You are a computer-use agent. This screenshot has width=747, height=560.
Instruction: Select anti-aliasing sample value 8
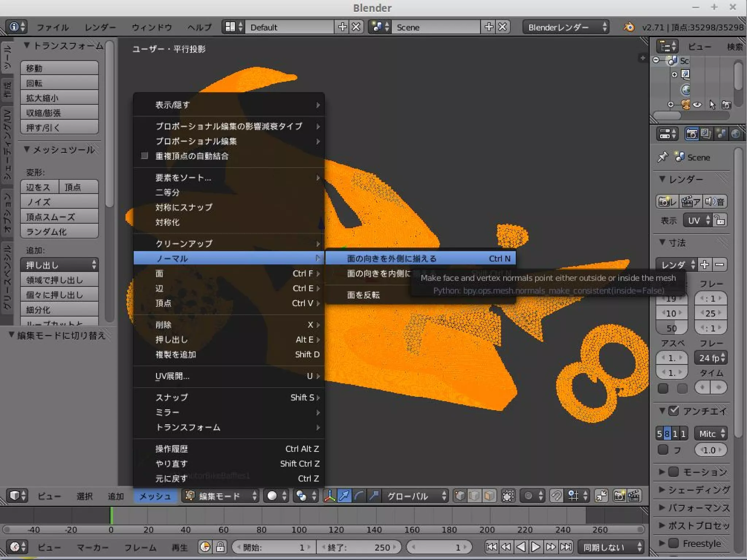tap(667, 433)
